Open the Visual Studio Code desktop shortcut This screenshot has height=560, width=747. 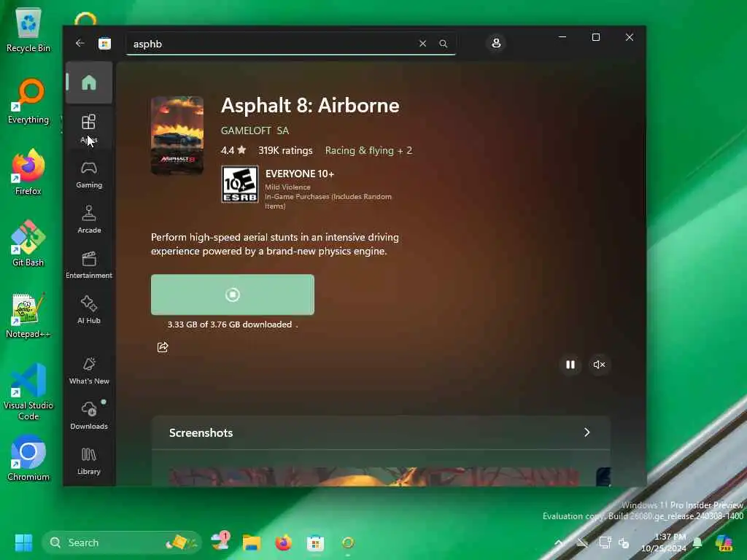point(28,392)
